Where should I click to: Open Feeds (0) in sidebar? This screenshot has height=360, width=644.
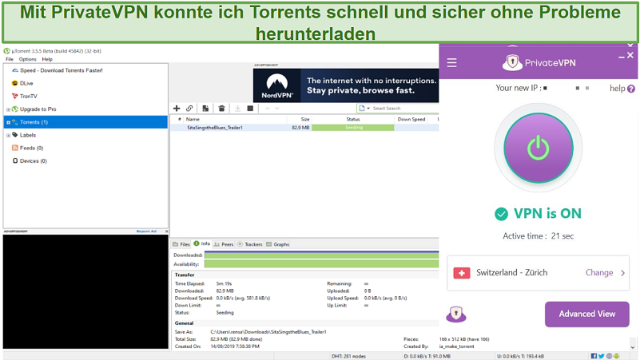[27, 148]
